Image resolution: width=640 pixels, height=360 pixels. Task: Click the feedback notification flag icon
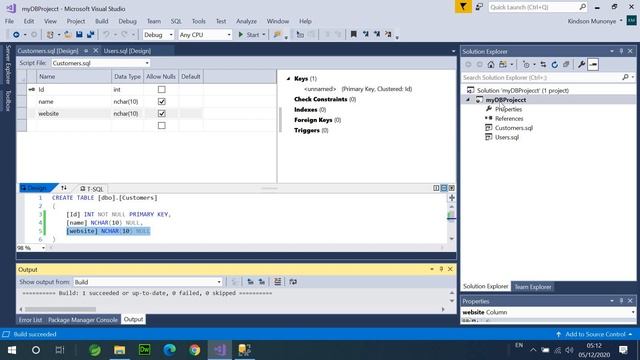coord(463,7)
